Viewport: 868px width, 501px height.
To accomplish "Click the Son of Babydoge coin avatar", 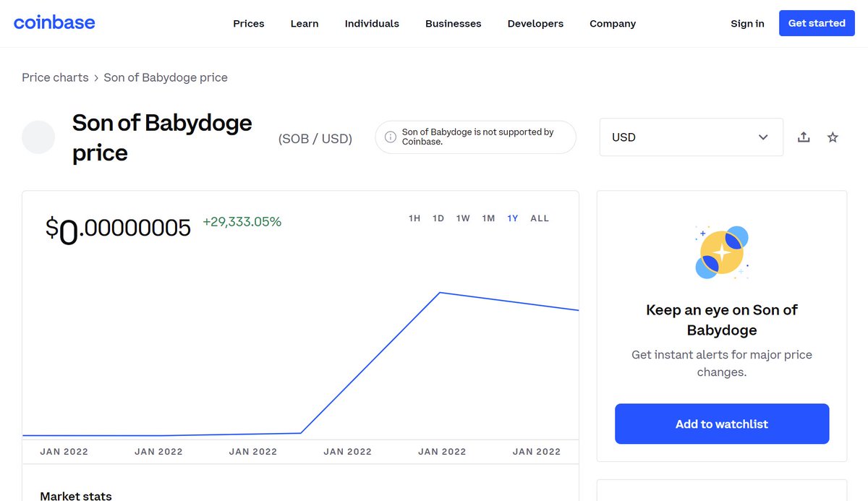I will [38, 137].
